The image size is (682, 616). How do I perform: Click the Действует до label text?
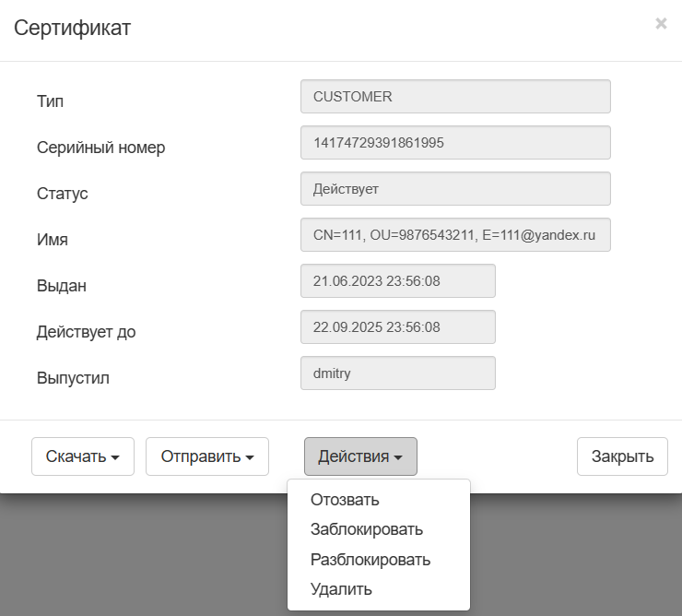87,332
